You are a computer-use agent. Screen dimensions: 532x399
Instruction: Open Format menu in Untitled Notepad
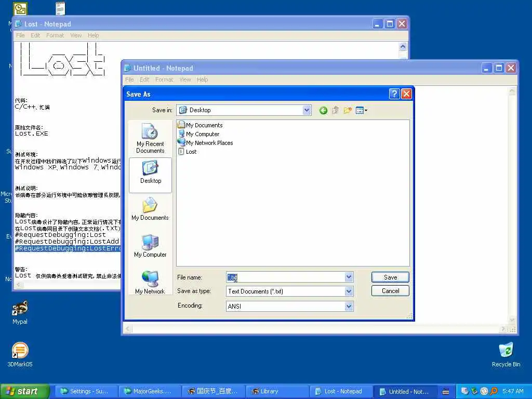point(164,79)
